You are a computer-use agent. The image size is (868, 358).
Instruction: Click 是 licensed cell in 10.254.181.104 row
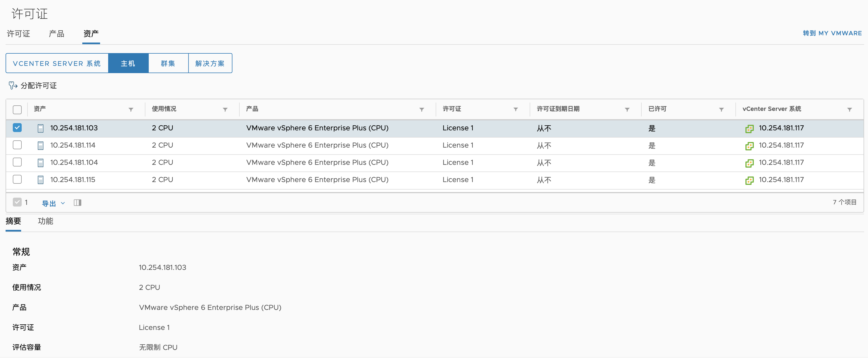coord(652,163)
